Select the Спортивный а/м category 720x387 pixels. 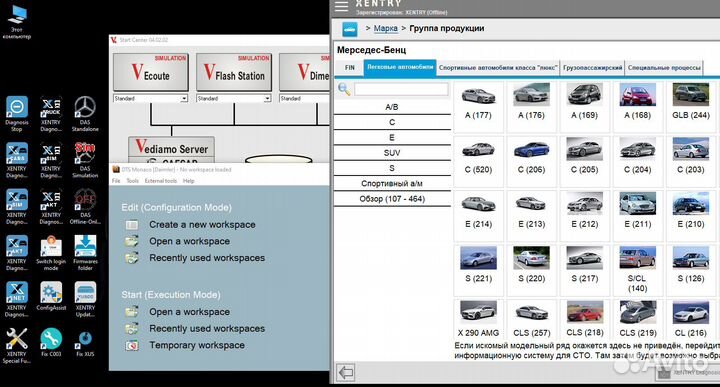(392, 183)
